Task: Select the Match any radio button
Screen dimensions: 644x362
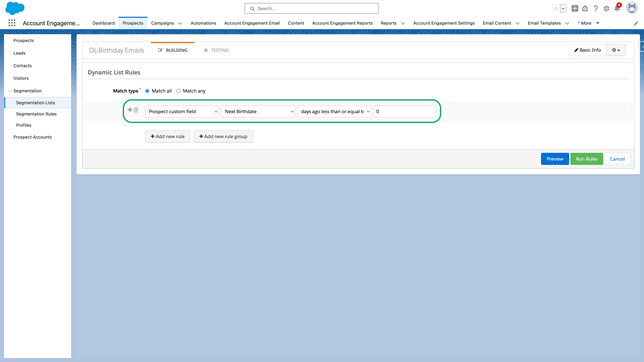Action: point(178,91)
